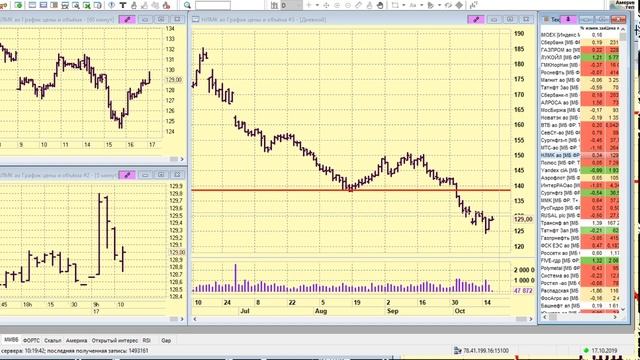Select the hand pan tool in toolbar

380,5
